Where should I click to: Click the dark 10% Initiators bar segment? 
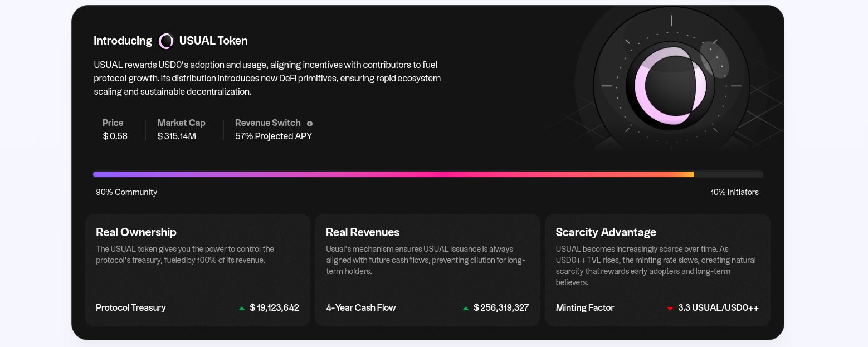(x=729, y=174)
